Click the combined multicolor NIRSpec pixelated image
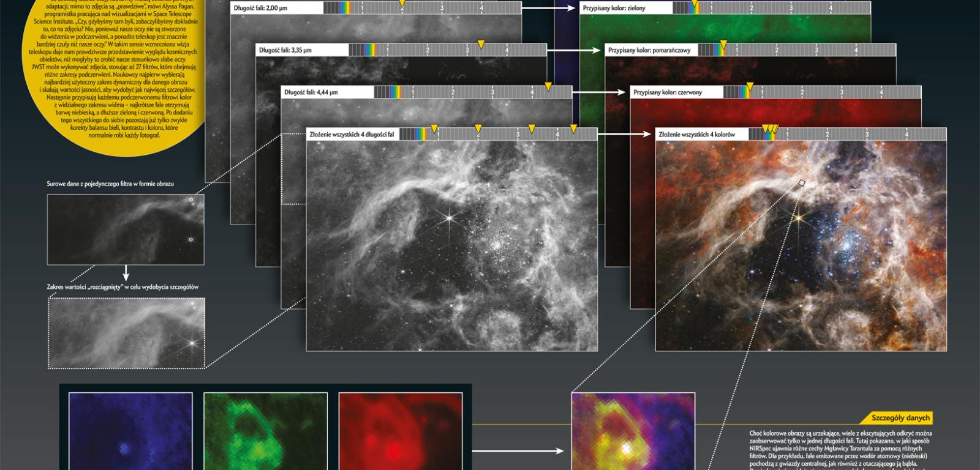Screen dimensions: 980x470 tap(633, 431)
